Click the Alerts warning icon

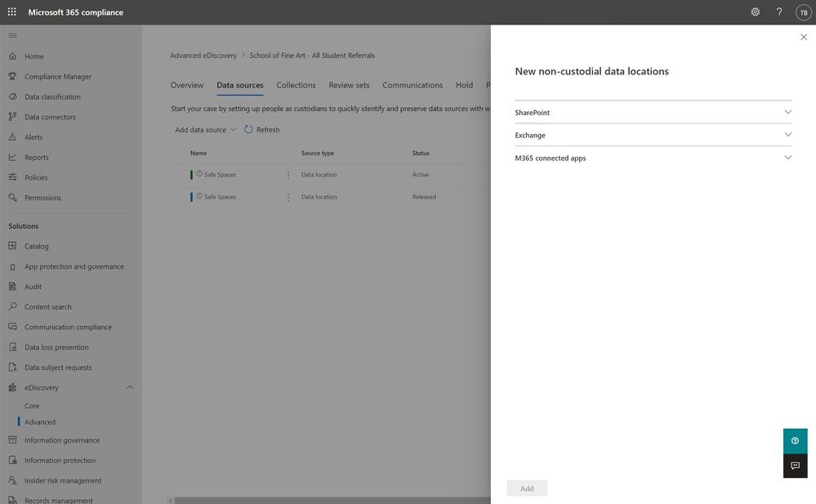pos(13,137)
